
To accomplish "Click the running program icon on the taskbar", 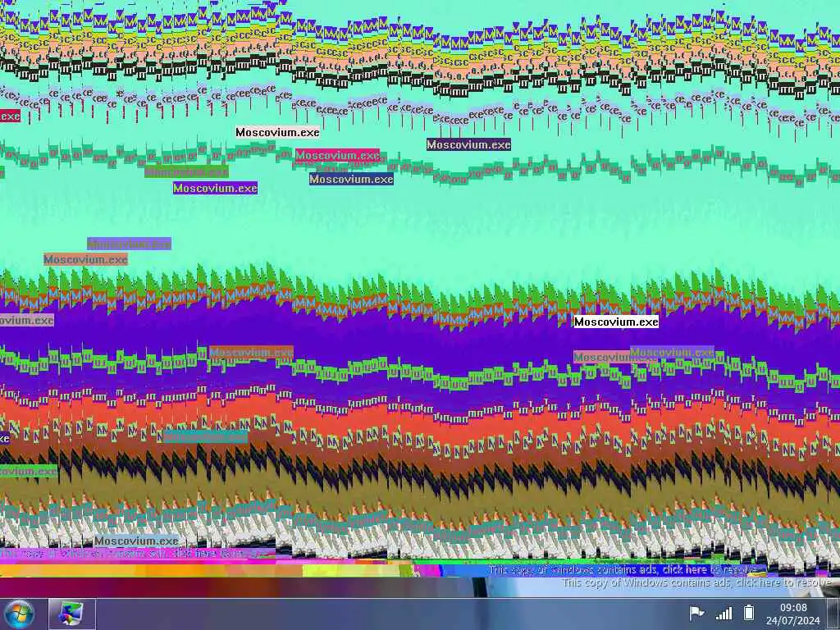I will tap(72, 614).
